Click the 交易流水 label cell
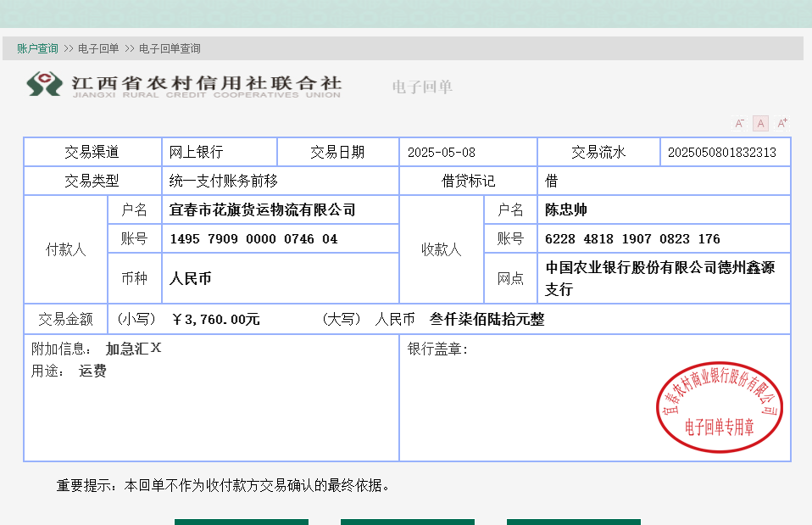 pos(598,153)
